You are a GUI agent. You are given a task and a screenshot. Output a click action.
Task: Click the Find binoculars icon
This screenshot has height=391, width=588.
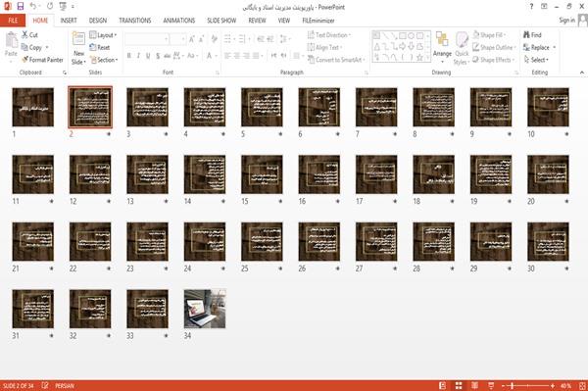click(526, 35)
